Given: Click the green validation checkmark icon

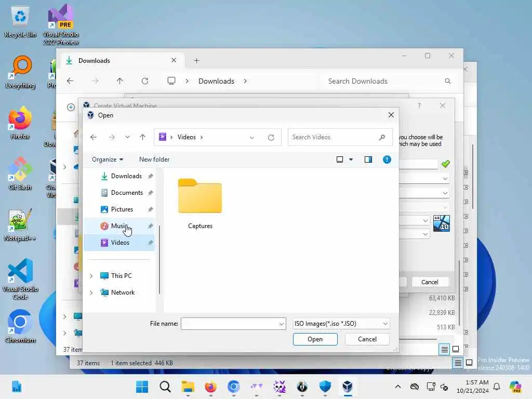Looking at the screenshot, I should 445,164.
